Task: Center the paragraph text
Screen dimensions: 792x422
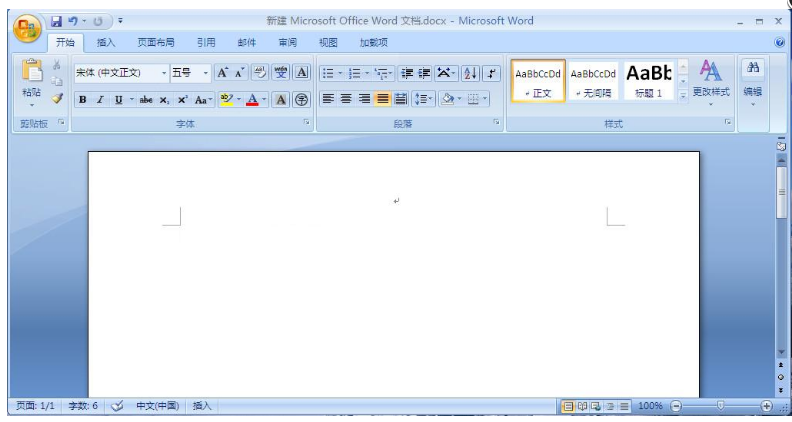Action: [346, 99]
